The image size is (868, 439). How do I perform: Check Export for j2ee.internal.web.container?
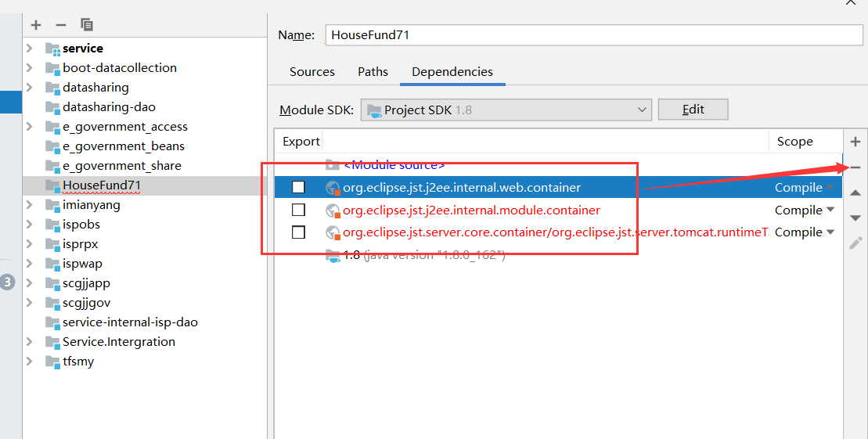(298, 187)
